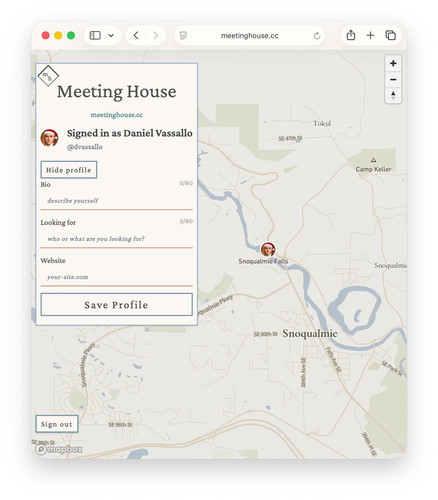Click the Tokul map label
438x500 pixels.
tap(322, 123)
